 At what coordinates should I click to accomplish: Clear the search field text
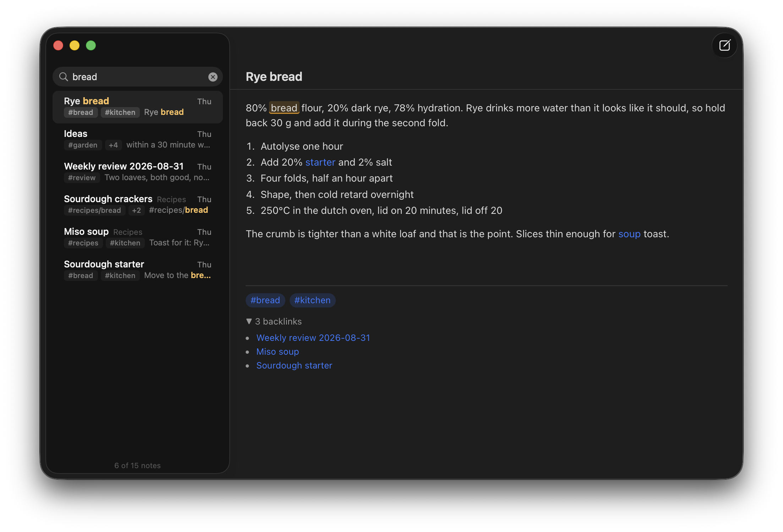click(x=213, y=77)
